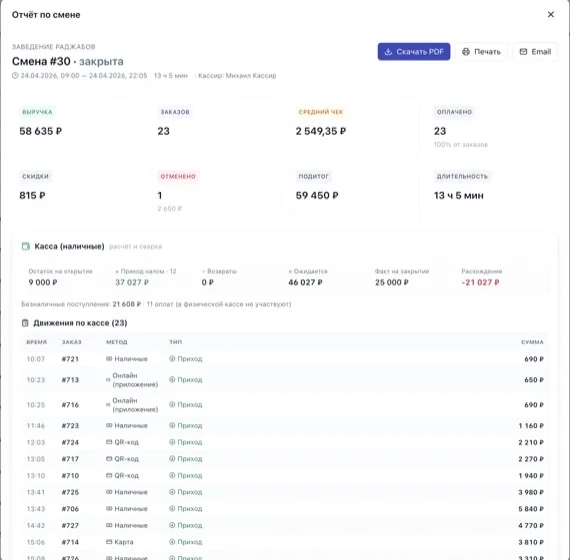The height and width of the screenshot is (560, 570).
Task: Click the Печать button
Action: coord(481,52)
